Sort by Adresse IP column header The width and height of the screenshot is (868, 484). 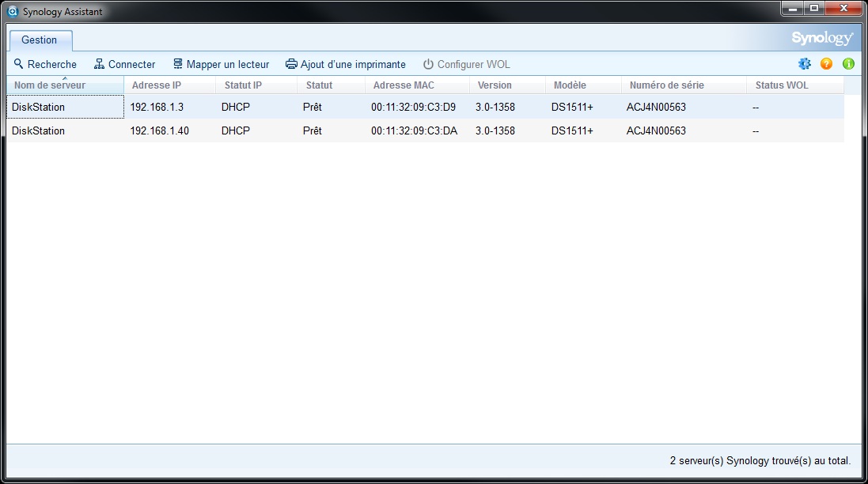click(x=170, y=85)
